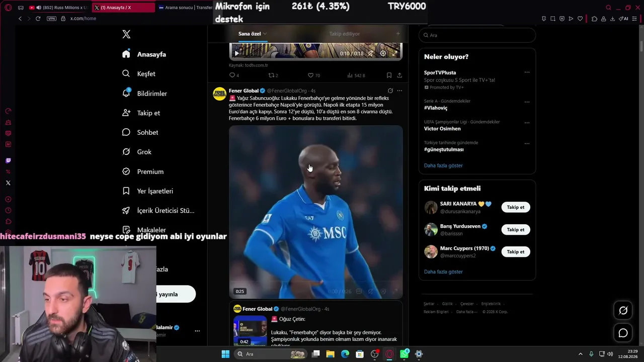Open Marc Cuypers profile picture
Screen dimensions: 644x362
431,252
